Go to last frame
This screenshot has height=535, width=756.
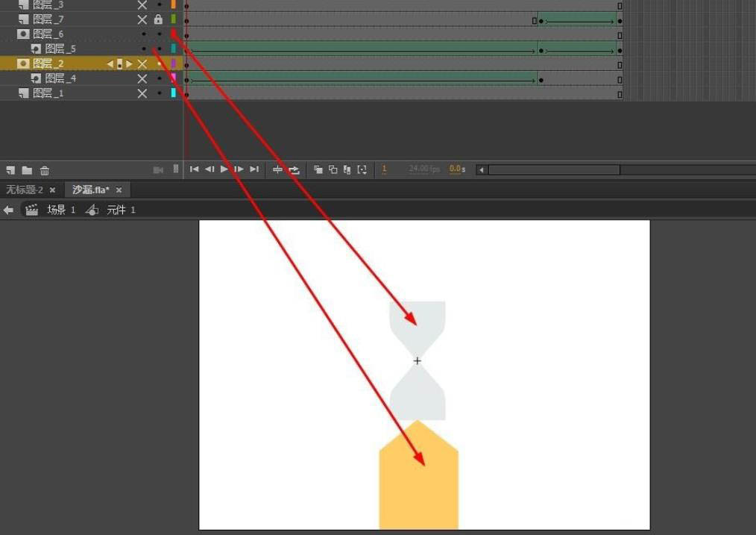(254, 169)
